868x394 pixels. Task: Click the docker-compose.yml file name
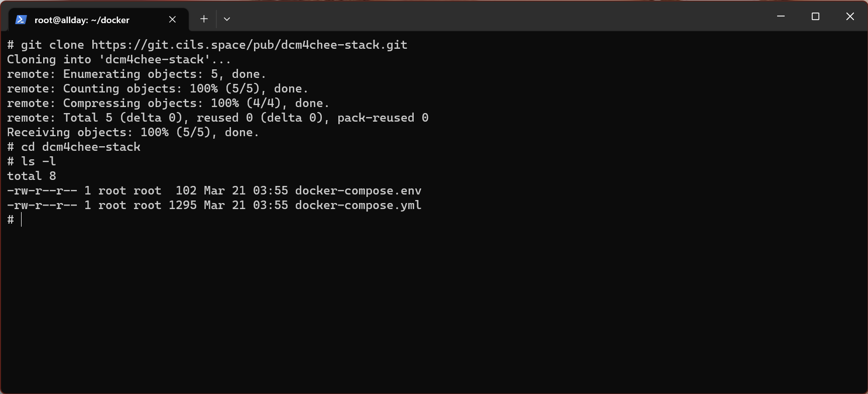(x=358, y=206)
